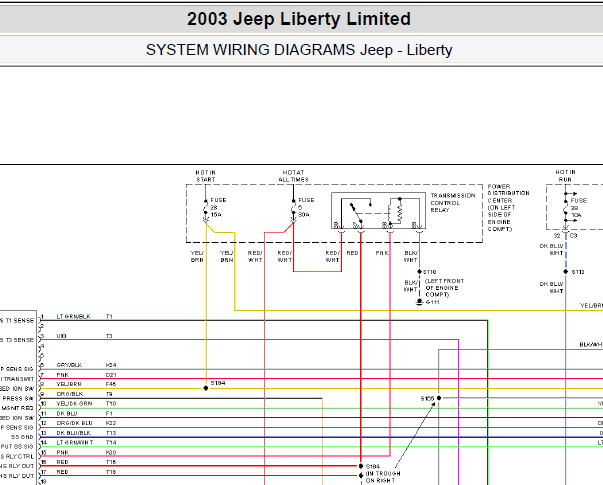This screenshot has height=485, width=603.
Task: Click circuit code "T14"
Action: pos(111,443)
